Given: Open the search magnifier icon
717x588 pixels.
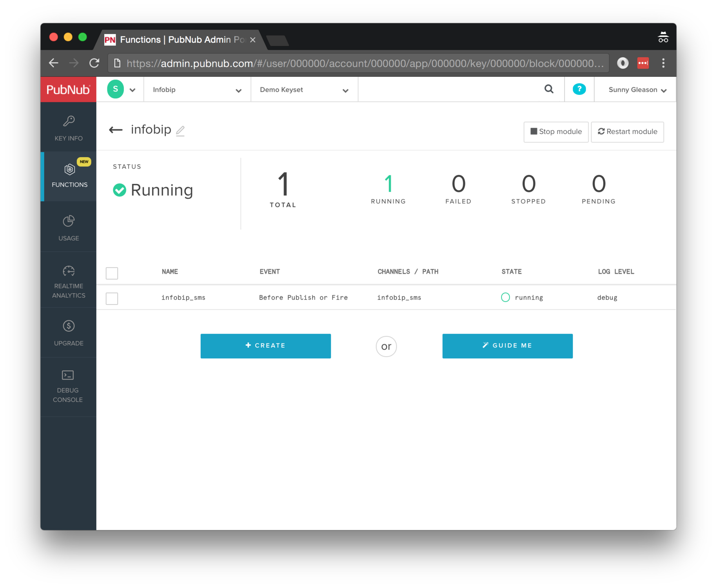Looking at the screenshot, I should click(x=549, y=89).
